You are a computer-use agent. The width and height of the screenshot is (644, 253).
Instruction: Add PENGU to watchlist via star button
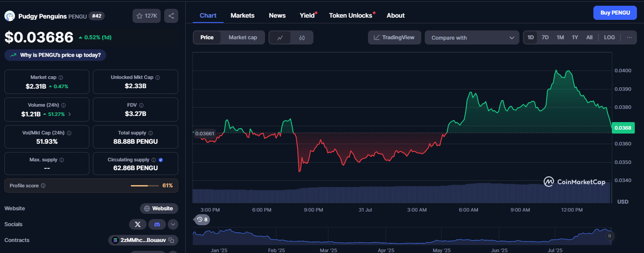tap(147, 16)
